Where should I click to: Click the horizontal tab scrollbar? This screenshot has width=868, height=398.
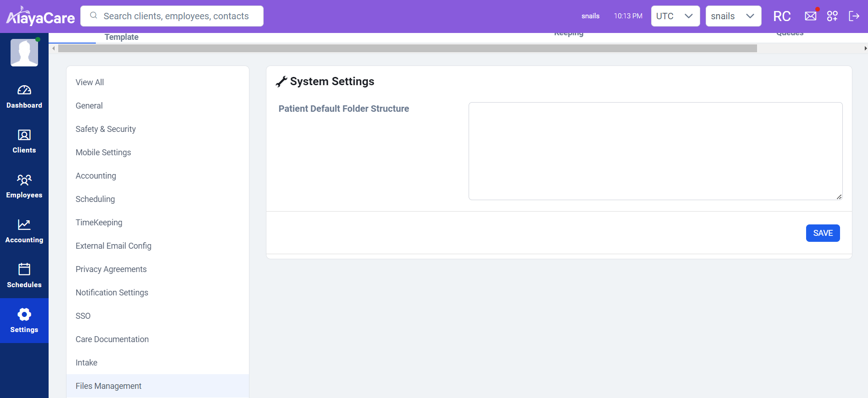pyautogui.click(x=407, y=49)
